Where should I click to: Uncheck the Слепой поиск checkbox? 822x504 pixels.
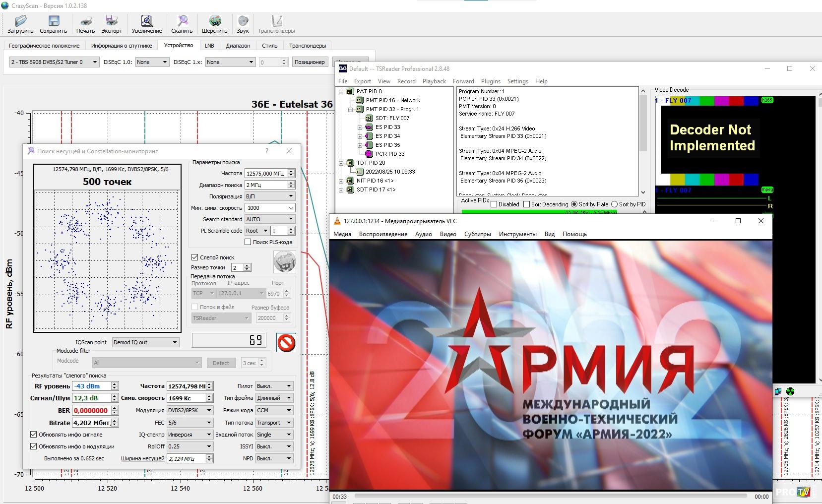tap(195, 257)
